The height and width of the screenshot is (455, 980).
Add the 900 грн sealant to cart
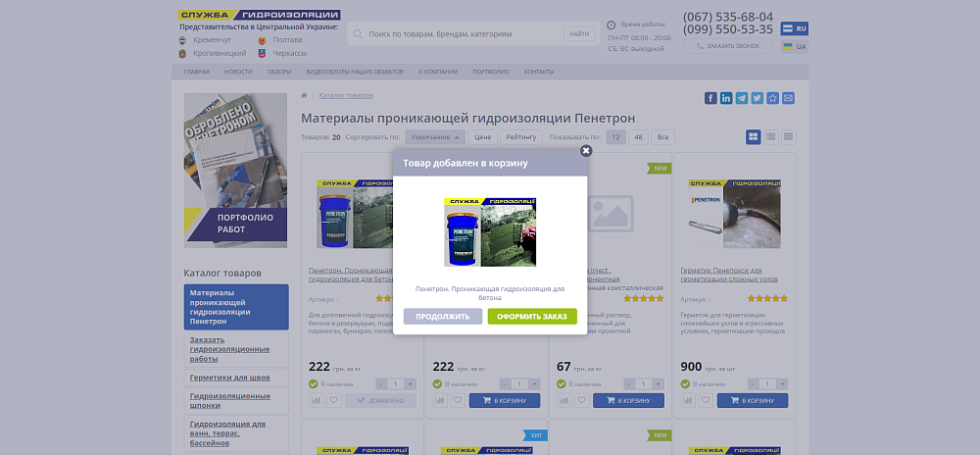pos(753,401)
